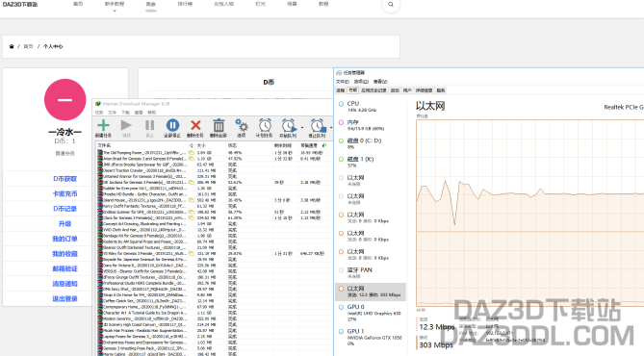This screenshot has height=356, width=644.
Task: Click 我的收藏 link in sidebar
Action: tap(64, 254)
